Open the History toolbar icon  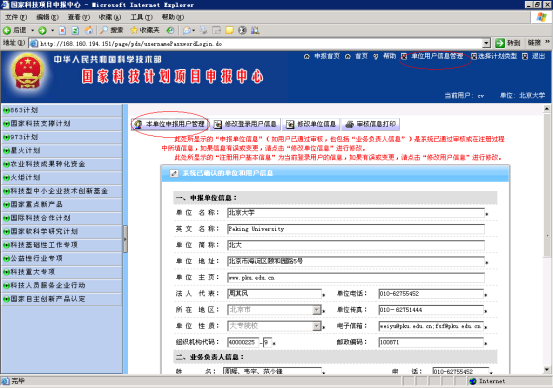[x=170, y=30]
